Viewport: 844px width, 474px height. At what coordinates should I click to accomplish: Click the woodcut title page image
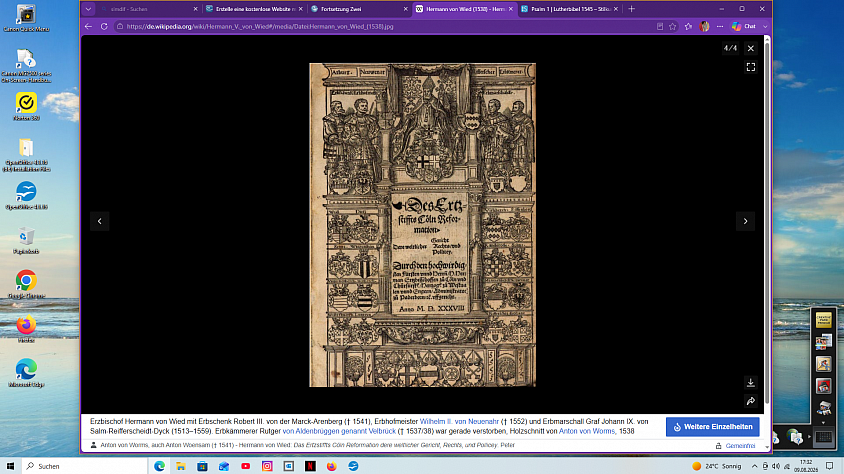[423, 225]
